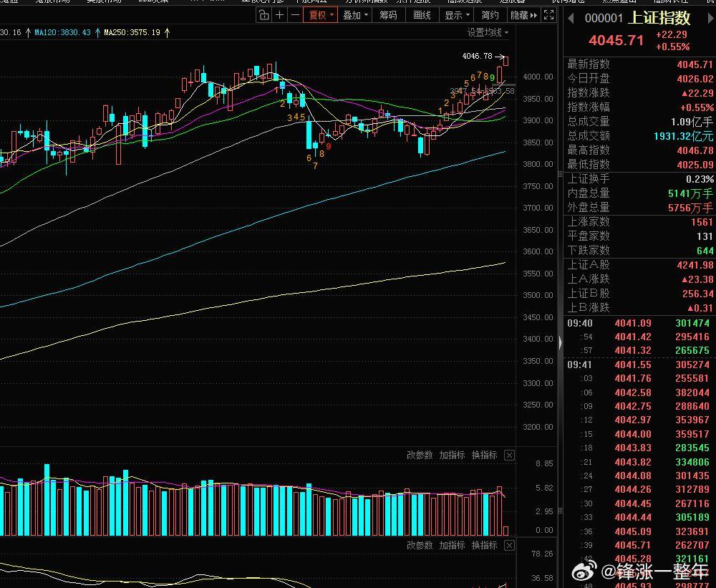Activate the 画线 drawing tool
This screenshot has width=716, height=588.
tap(422, 15)
